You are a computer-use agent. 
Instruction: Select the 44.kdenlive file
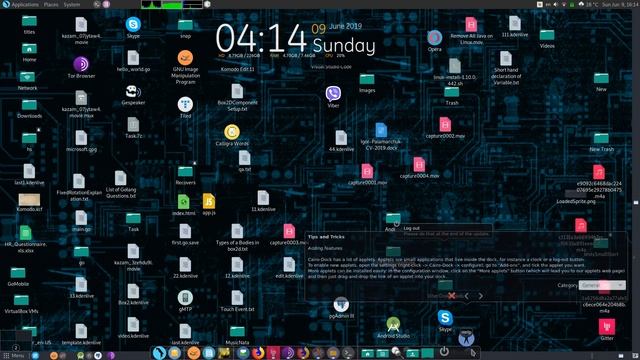pos(341,138)
